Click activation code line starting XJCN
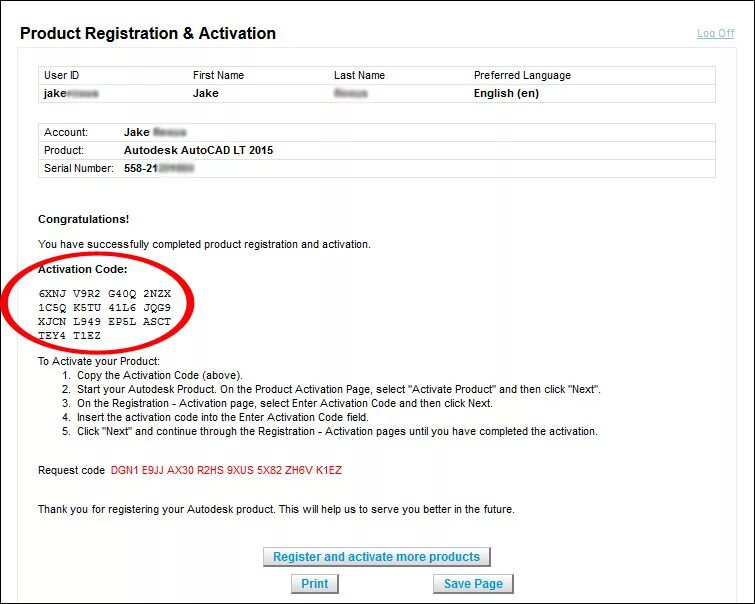This screenshot has width=755, height=604. pos(104,322)
